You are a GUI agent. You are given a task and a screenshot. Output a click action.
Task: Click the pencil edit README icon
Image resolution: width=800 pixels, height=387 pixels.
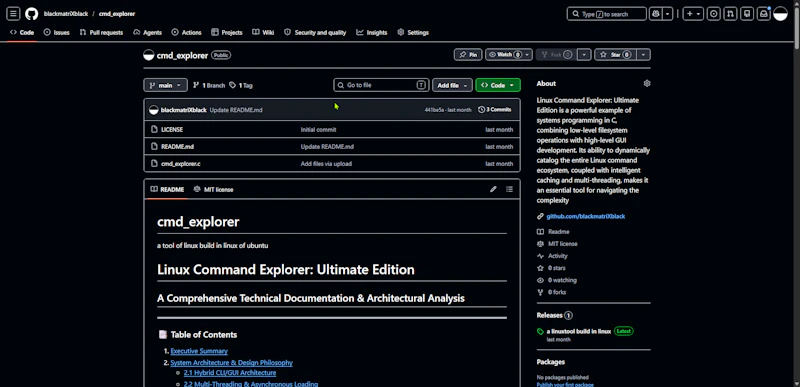tap(493, 189)
